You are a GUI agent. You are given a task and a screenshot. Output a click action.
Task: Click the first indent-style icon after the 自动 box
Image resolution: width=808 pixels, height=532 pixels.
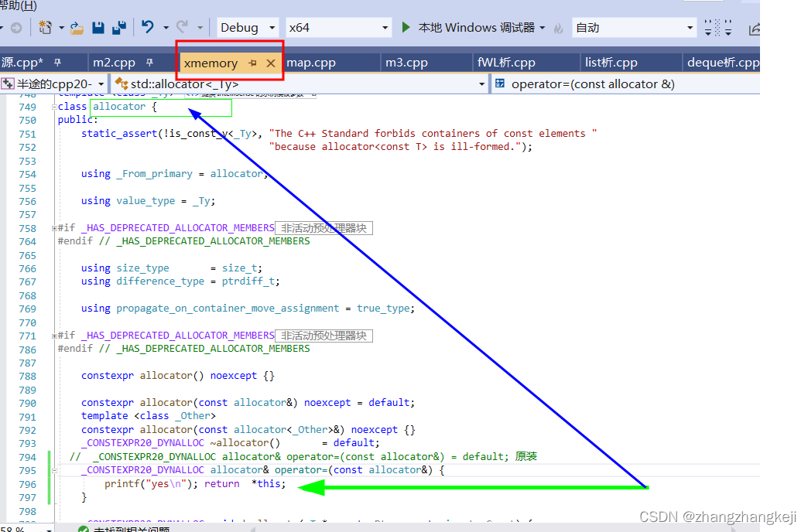tap(708, 28)
